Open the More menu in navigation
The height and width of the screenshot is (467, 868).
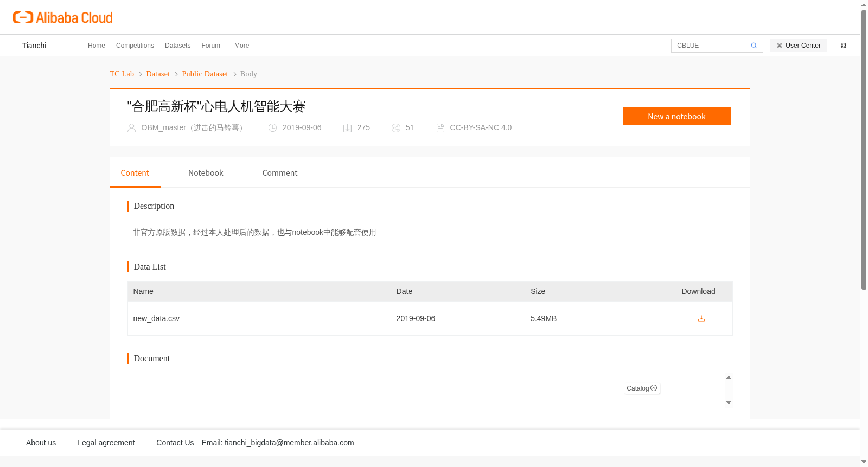point(242,46)
